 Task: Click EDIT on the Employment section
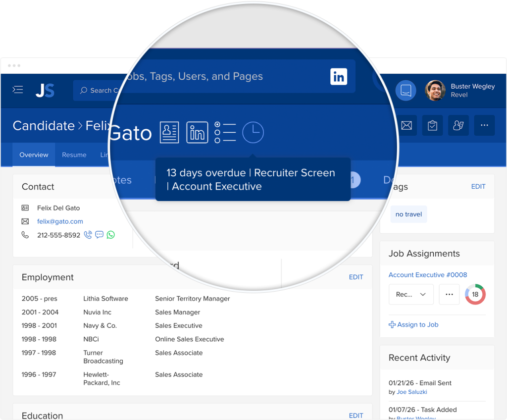(x=356, y=277)
